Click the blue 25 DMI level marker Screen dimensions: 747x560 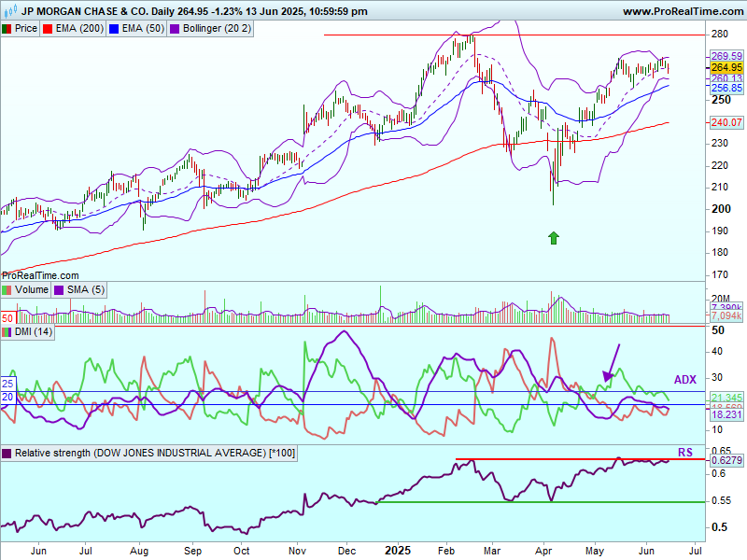click(7, 384)
